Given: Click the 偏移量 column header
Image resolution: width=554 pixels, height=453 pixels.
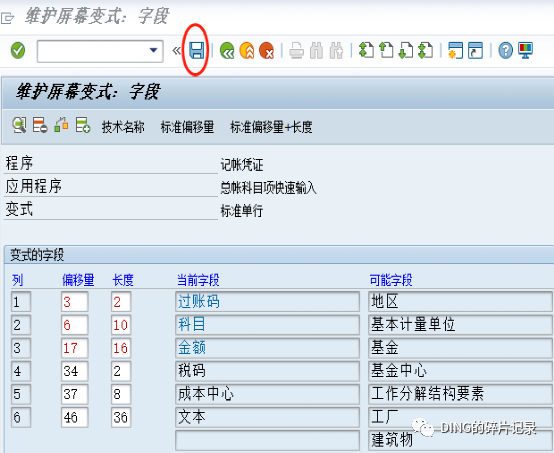Looking at the screenshot, I should [x=78, y=280].
